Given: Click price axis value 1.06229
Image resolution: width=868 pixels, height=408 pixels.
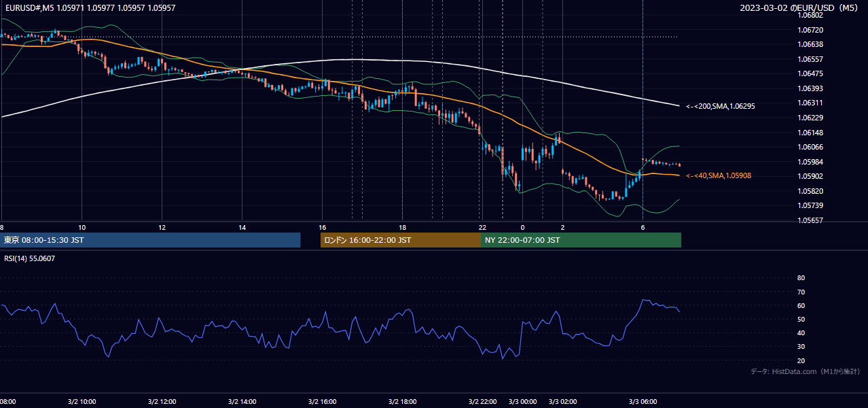Looking at the screenshot, I should click(x=810, y=118).
